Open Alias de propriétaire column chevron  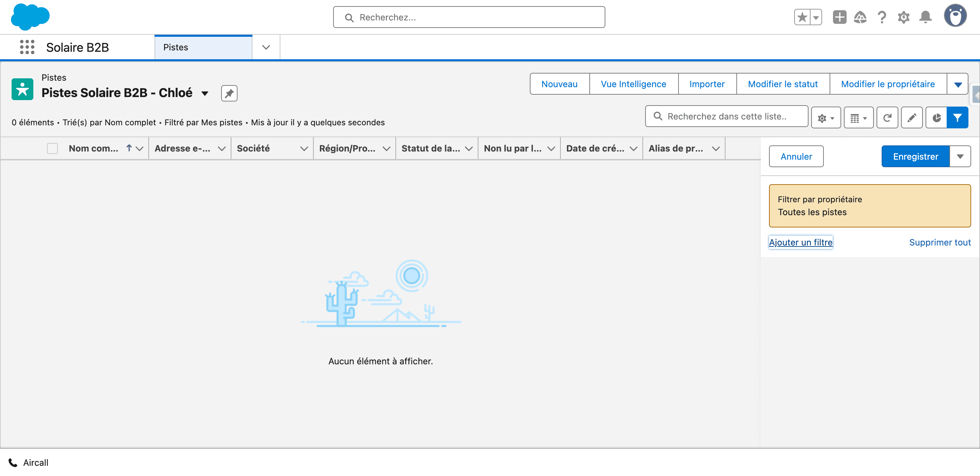coord(716,148)
